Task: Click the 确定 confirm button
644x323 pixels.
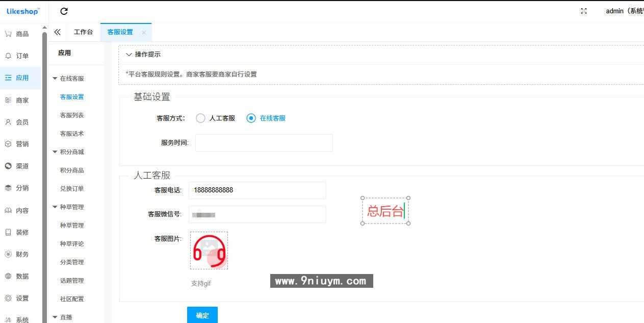Action: [x=202, y=315]
